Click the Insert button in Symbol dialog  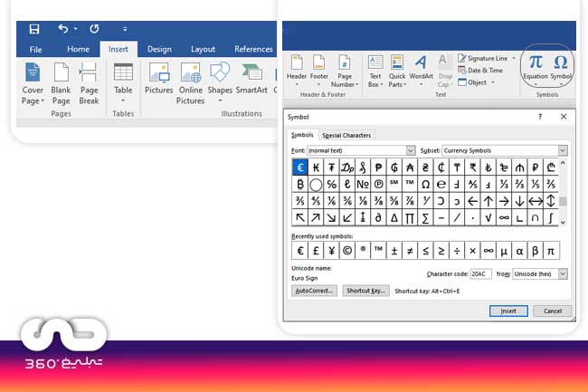tap(508, 311)
